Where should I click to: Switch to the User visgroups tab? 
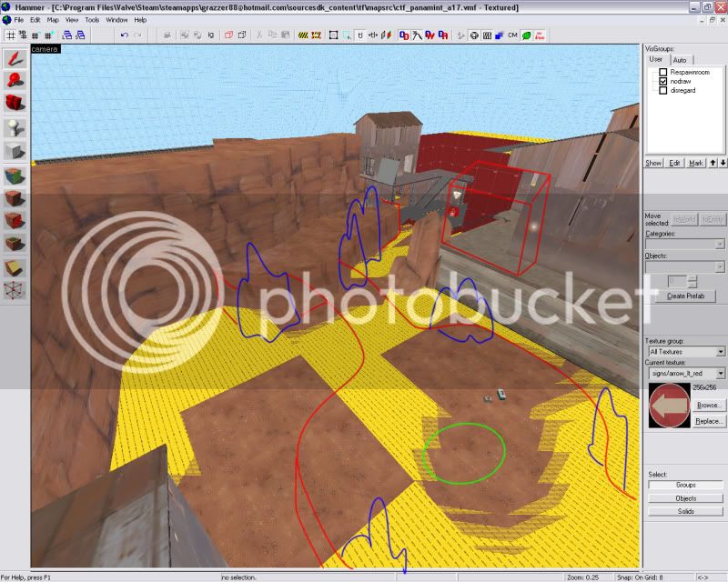point(656,59)
